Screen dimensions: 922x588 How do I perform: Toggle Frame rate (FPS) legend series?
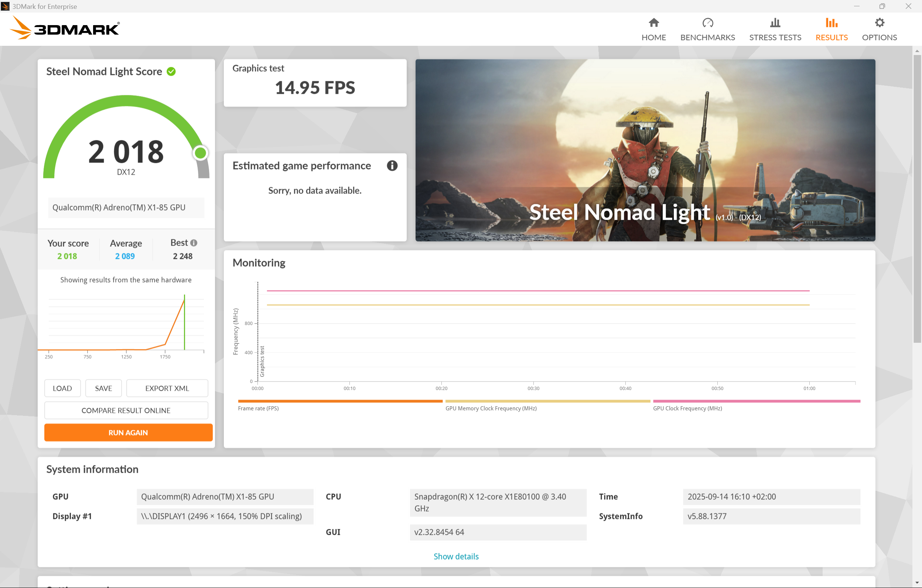pos(259,408)
